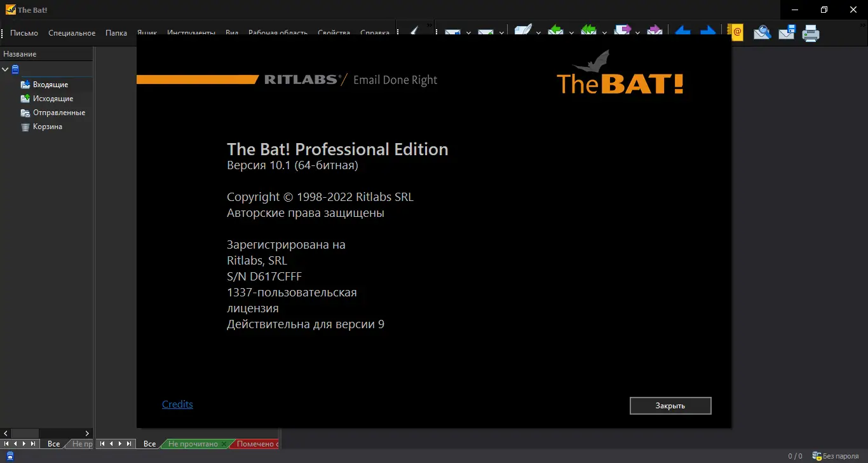This screenshot has height=463, width=868.
Task: Click the save message floppy-disk toolbar icon
Action: click(x=787, y=32)
